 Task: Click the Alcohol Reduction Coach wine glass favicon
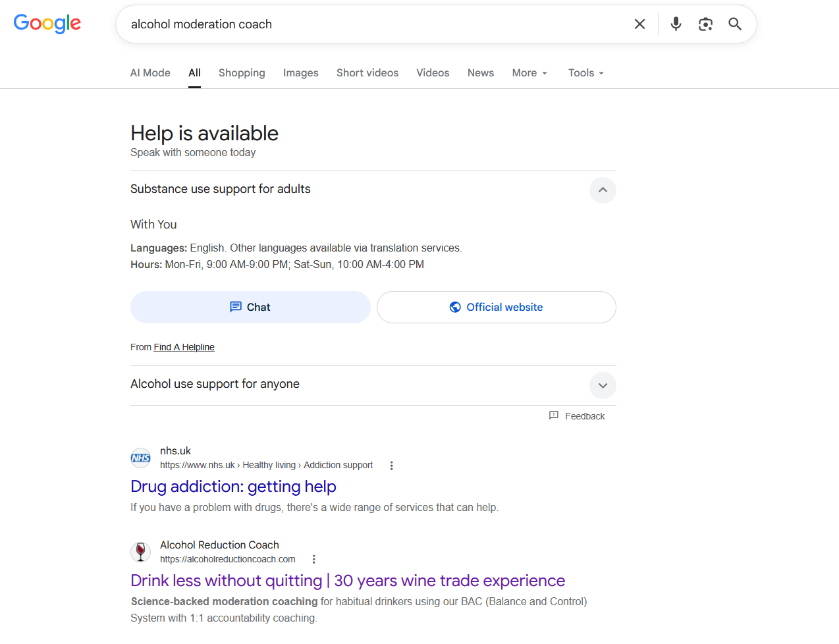(140, 552)
